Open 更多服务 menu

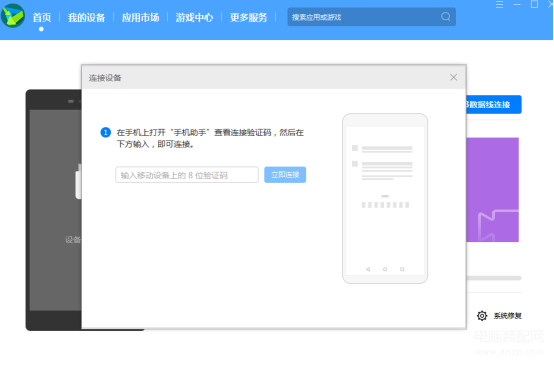coord(248,17)
